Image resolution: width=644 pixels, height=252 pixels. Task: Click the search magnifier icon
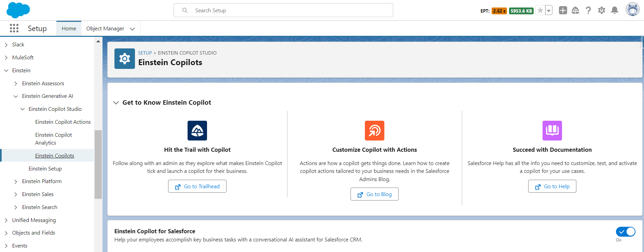point(185,11)
